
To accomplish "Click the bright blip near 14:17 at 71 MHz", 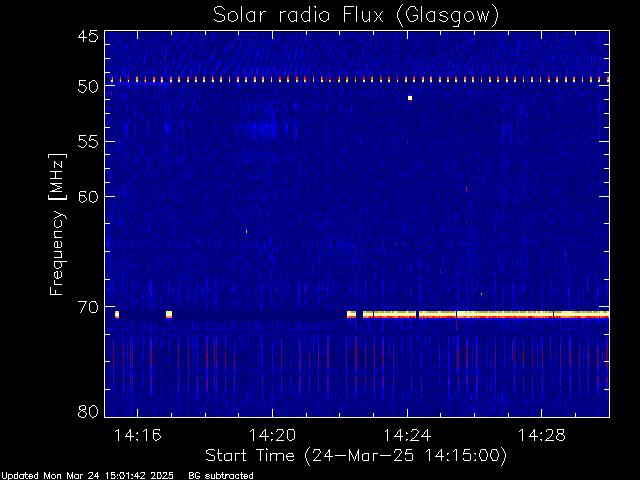I will [x=169, y=314].
